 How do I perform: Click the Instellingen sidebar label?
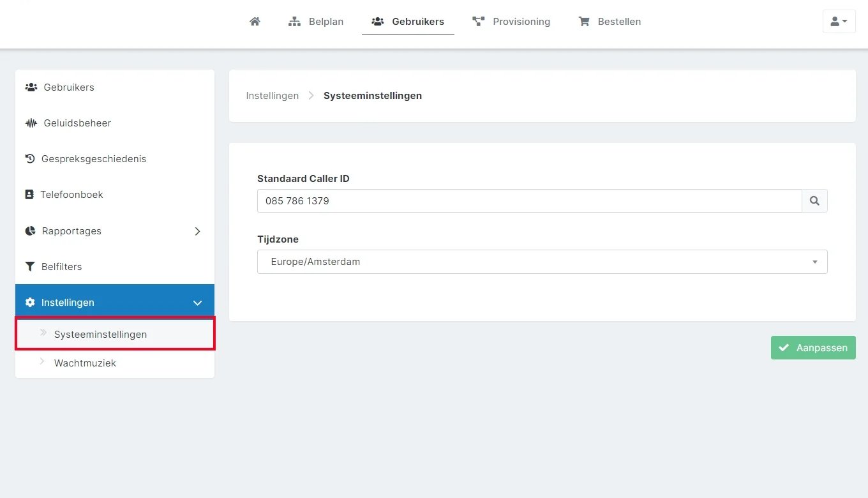tap(68, 303)
